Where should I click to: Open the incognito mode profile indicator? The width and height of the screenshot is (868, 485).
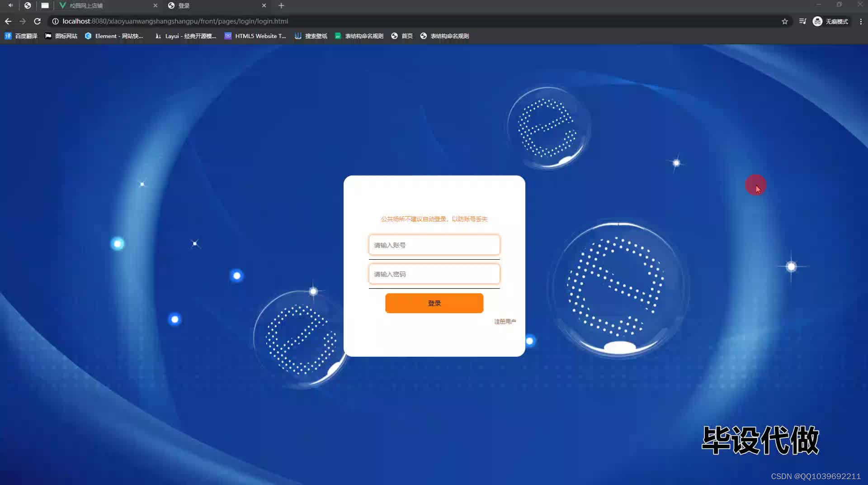pos(830,21)
